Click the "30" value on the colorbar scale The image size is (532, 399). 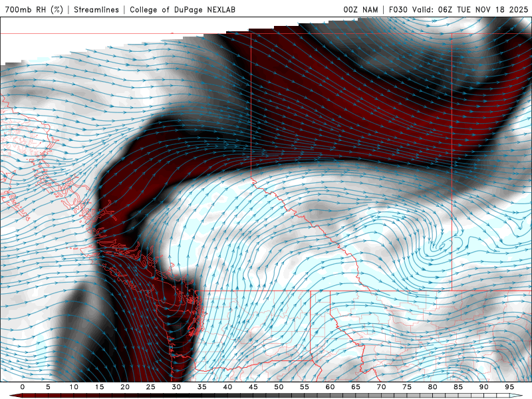click(x=176, y=387)
